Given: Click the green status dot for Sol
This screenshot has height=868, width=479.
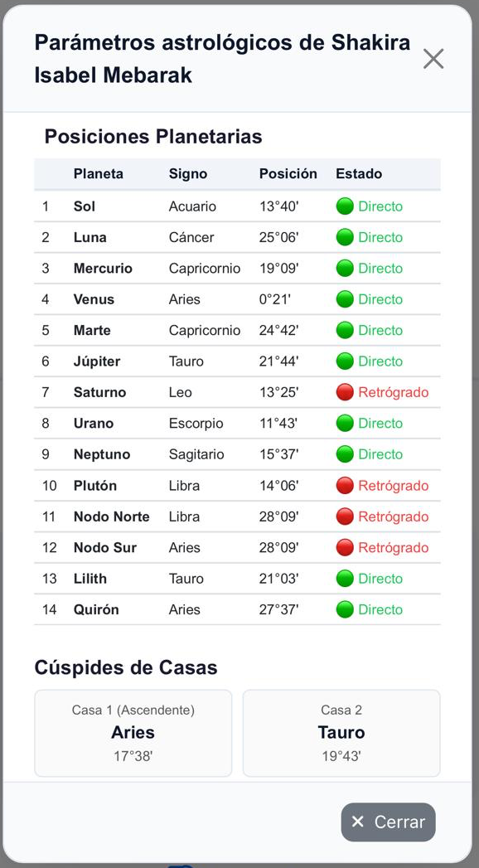Looking at the screenshot, I should click(x=345, y=206).
